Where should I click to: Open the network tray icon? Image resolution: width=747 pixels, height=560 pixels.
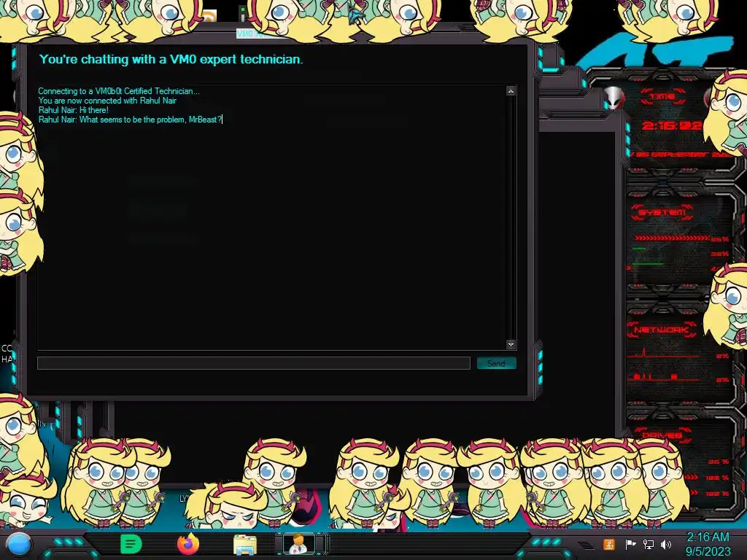649,544
